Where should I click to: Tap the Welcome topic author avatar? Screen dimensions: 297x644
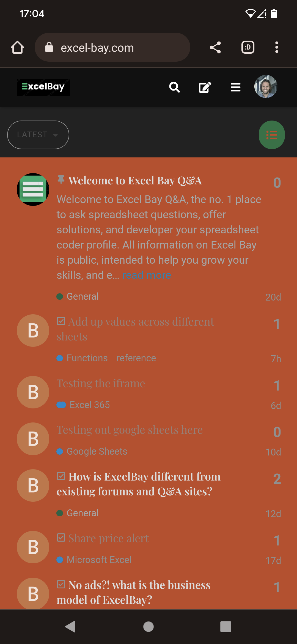(33, 189)
